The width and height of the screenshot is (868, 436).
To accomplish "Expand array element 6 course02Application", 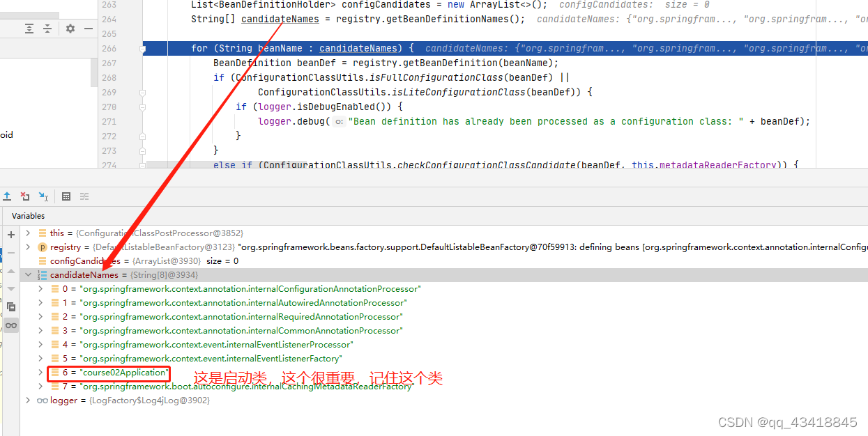I will click(41, 373).
